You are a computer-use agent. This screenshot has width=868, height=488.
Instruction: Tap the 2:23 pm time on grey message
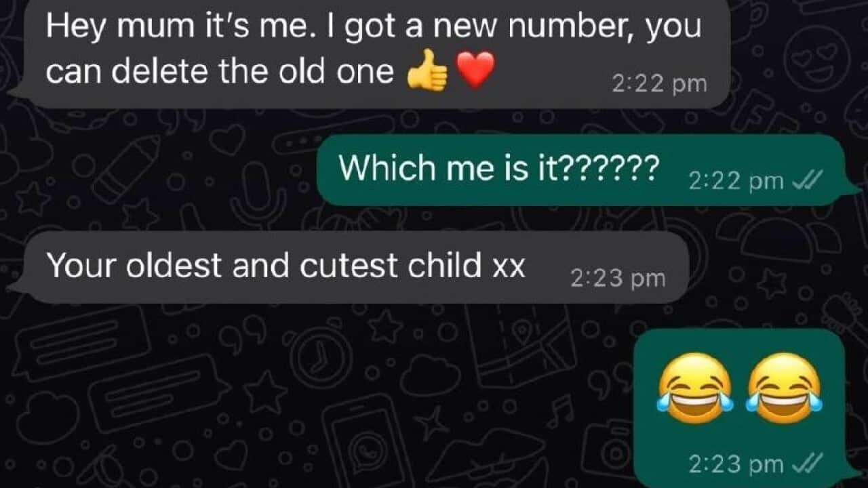tap(618, 279)
